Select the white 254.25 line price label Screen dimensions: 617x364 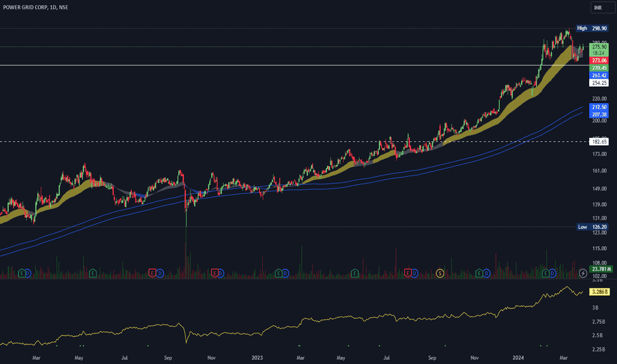click(x=599, y=83)
